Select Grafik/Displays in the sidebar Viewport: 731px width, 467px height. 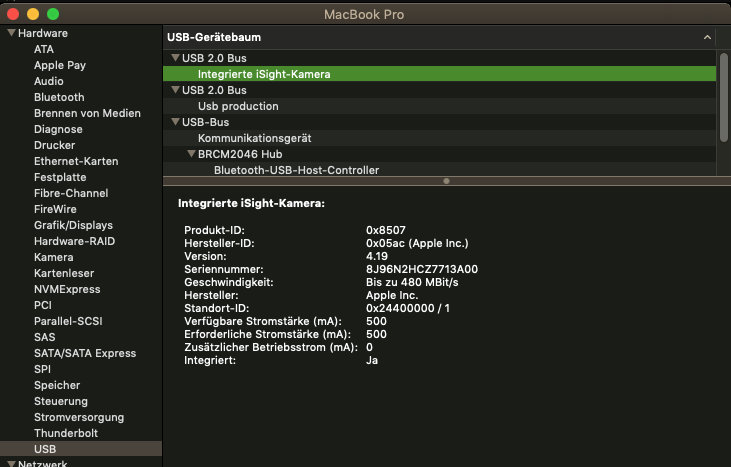tap(73, 225)
